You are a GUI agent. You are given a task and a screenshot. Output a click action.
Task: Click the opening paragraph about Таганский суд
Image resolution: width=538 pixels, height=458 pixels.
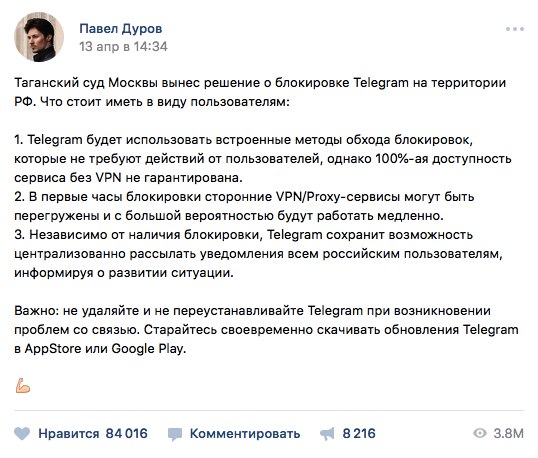click(x=260, y=92)
